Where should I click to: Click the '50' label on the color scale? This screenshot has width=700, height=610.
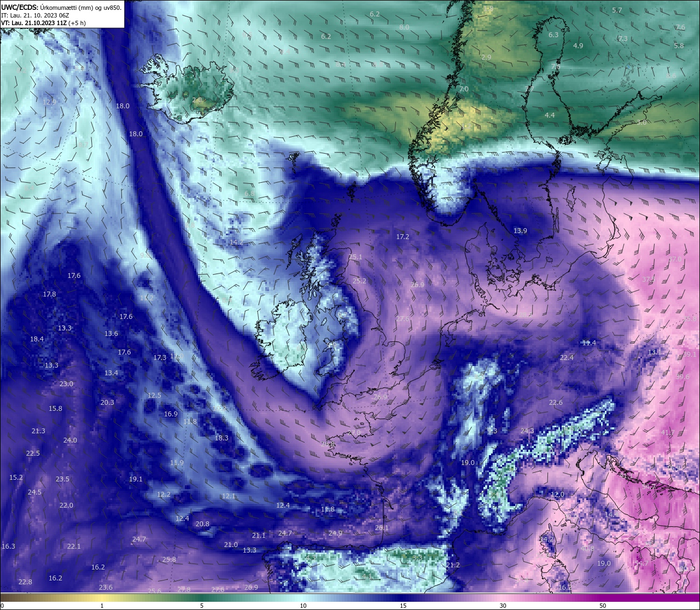603,606
